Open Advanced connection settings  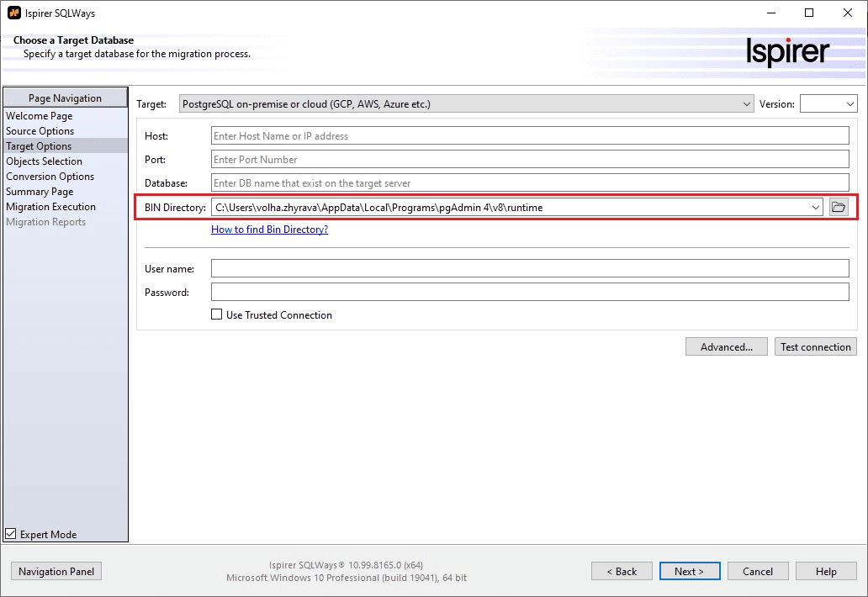(x=725, y=346)
